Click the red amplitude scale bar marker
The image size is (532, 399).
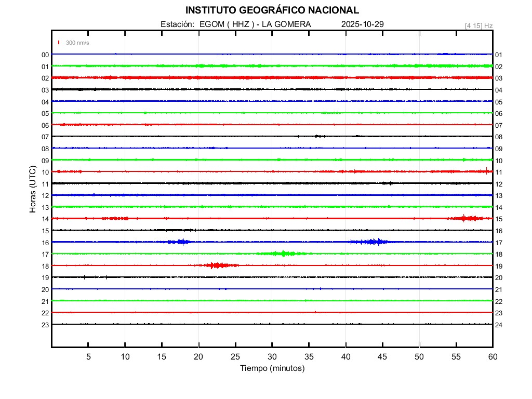(59, 43)
